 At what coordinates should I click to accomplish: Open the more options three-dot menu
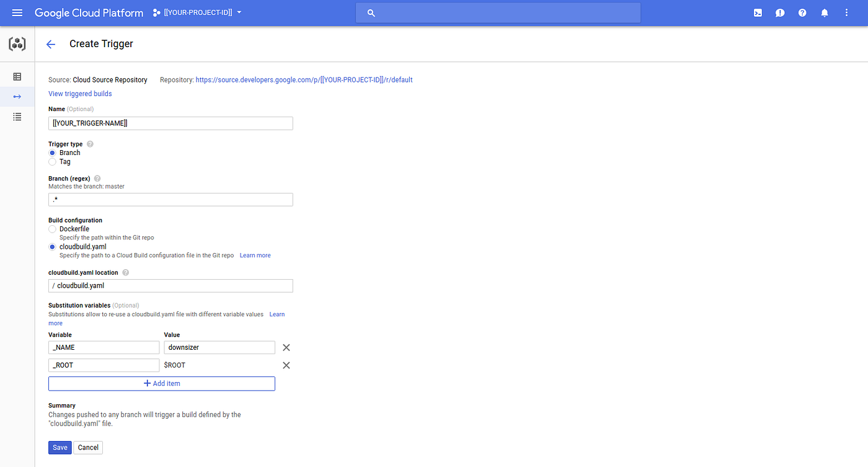(x=846, y=12)
